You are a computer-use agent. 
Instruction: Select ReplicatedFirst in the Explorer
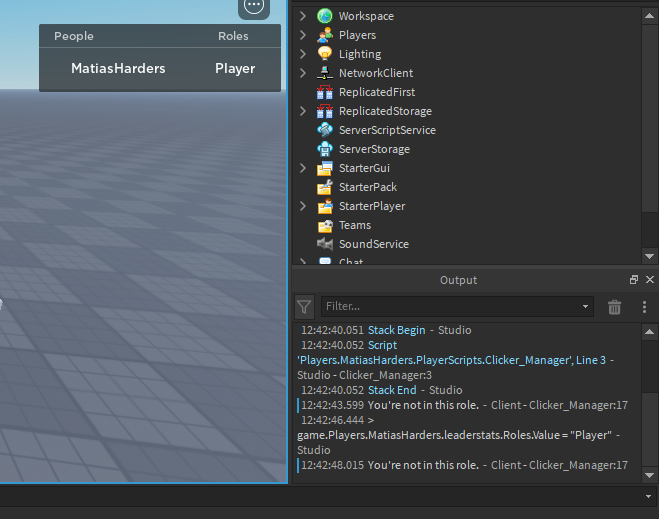coord(377,92)
